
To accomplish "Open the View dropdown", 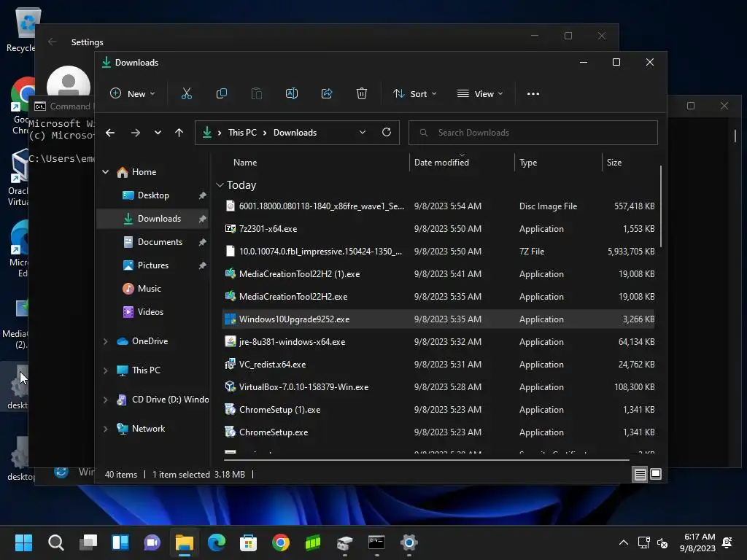I will coord(480,94).
